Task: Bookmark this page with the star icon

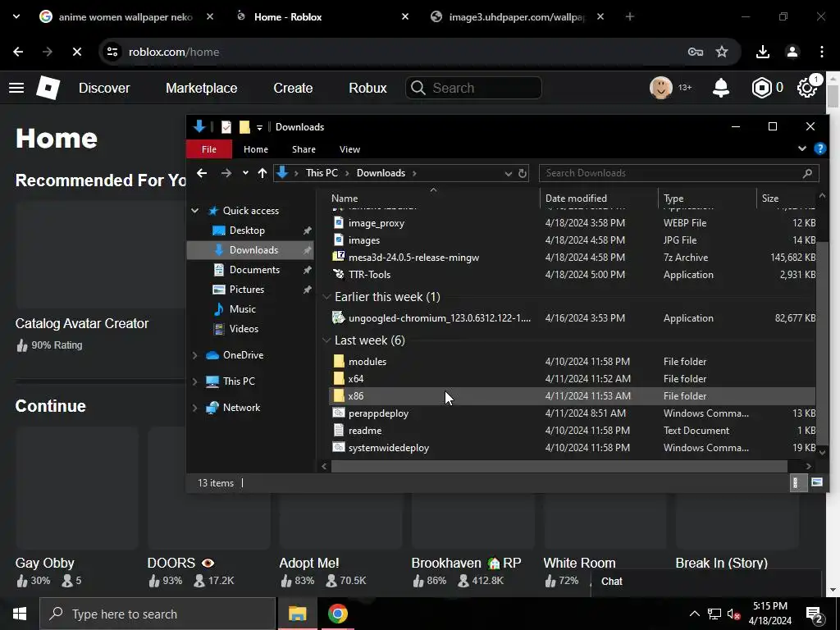Action: pyautogui.click(x=722, y=52)
